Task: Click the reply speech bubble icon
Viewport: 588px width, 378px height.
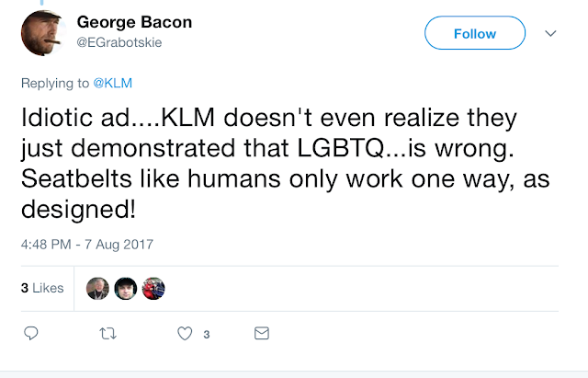Action: tap(30, 333)
